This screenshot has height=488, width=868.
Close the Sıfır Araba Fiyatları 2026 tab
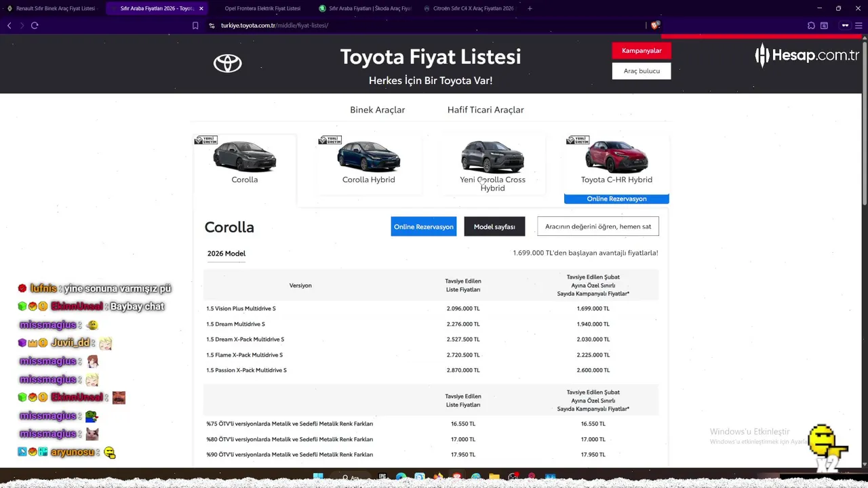(x=201, y=8)
